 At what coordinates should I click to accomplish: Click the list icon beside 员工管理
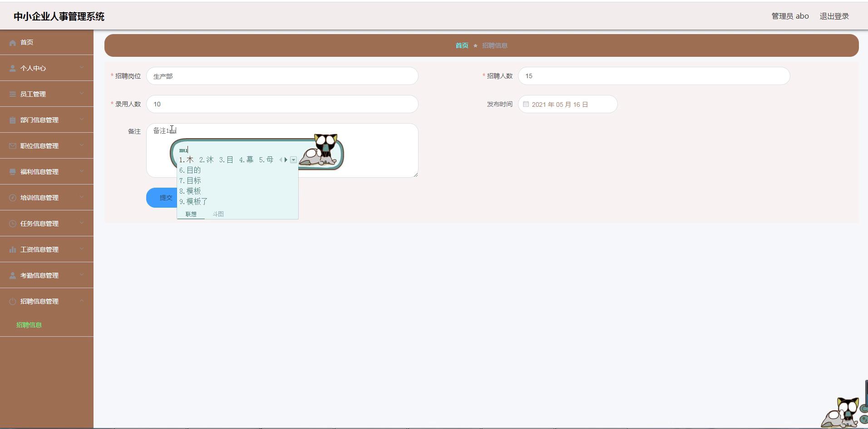(13, 94)
